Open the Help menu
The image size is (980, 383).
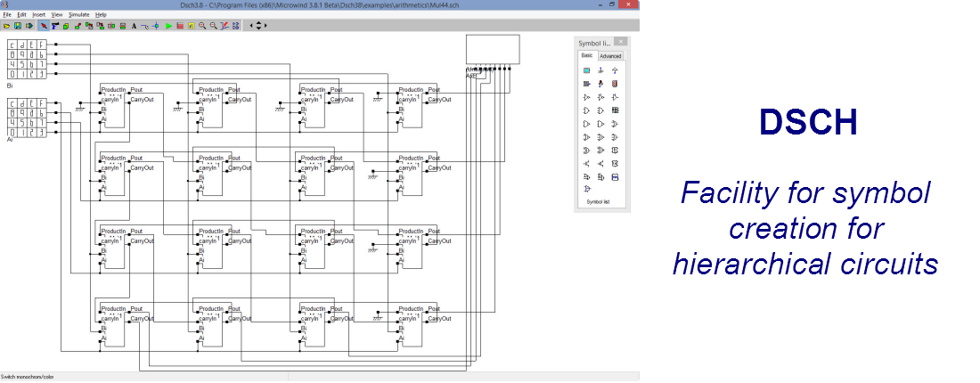pos(102,14)
